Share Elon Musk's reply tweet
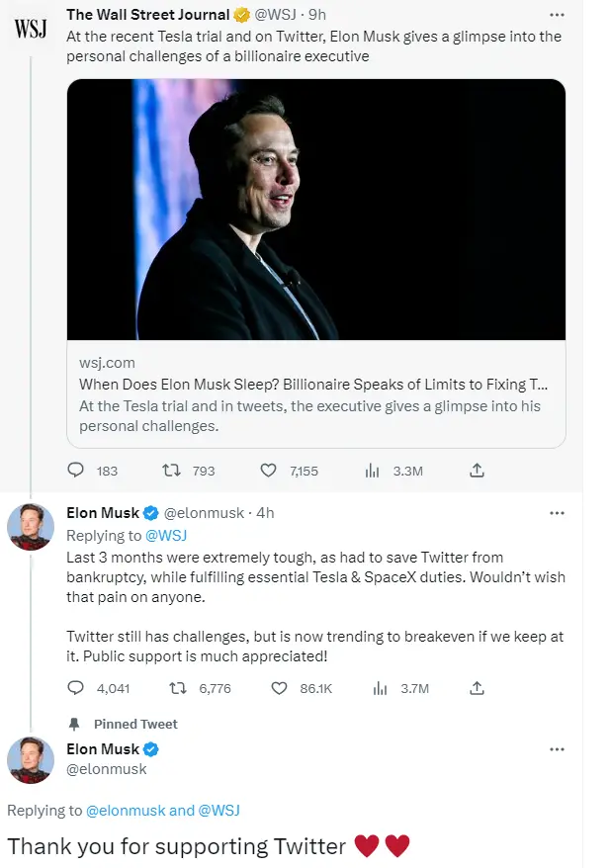The image size is (610, 868). (x=477, y=688)
